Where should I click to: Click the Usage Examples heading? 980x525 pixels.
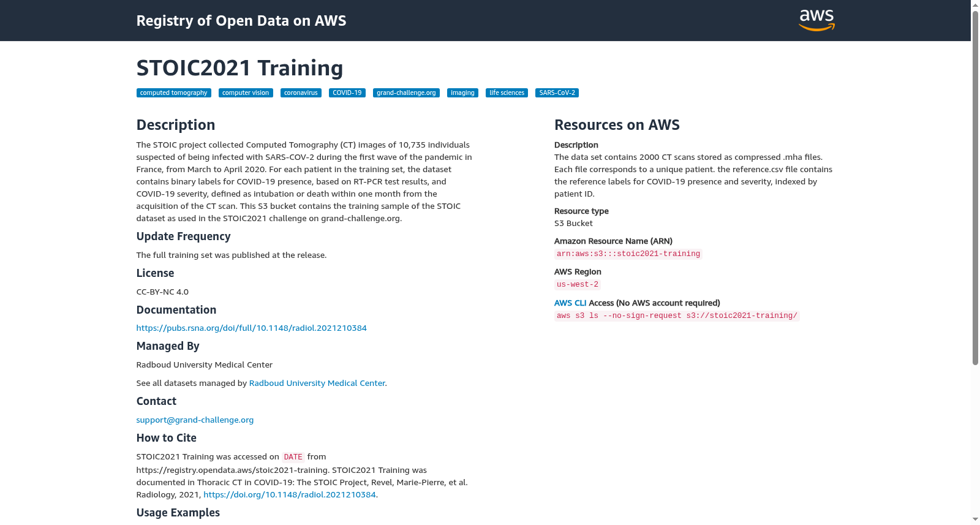point(178,513)
